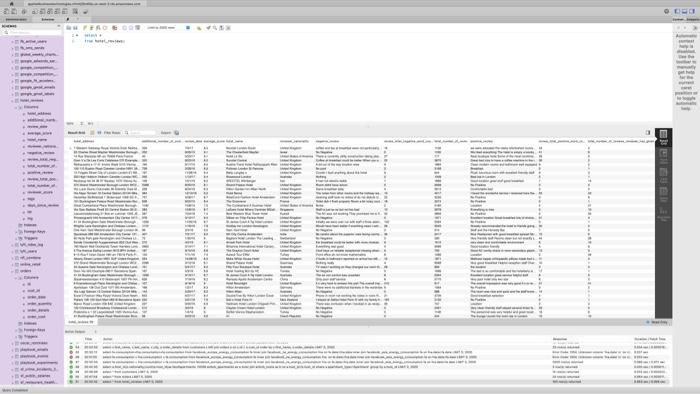Screen dimensions: 700x394
Task: Toggle word wrap in the editor
Action: (228, 28)
